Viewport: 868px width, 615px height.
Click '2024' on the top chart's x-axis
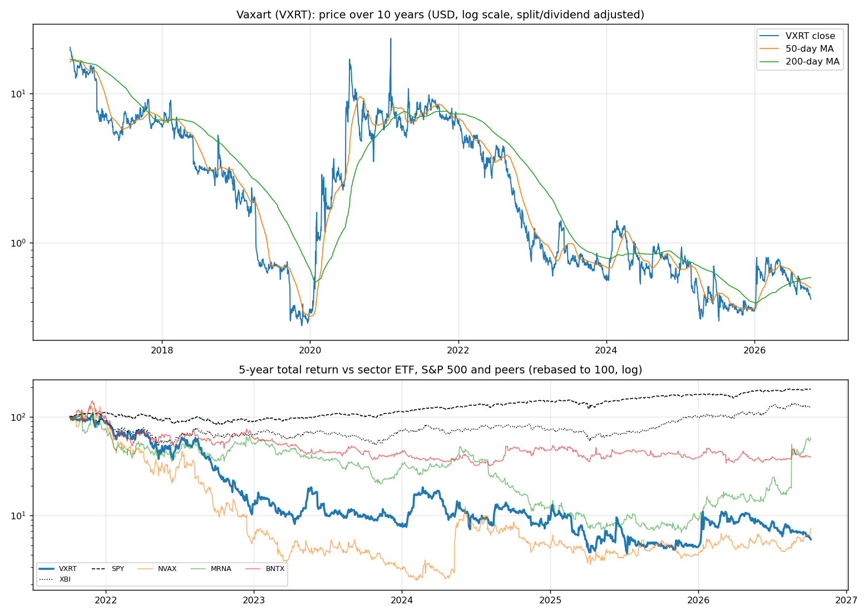[606, 350]
